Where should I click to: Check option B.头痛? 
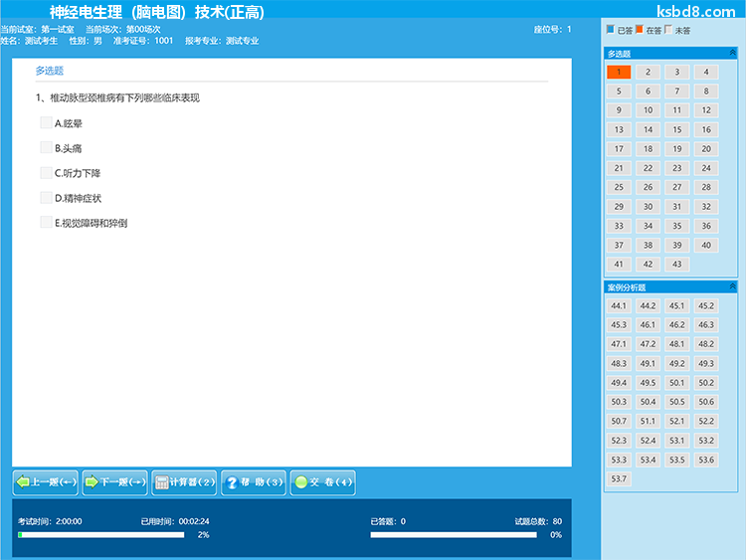[46, 147]
